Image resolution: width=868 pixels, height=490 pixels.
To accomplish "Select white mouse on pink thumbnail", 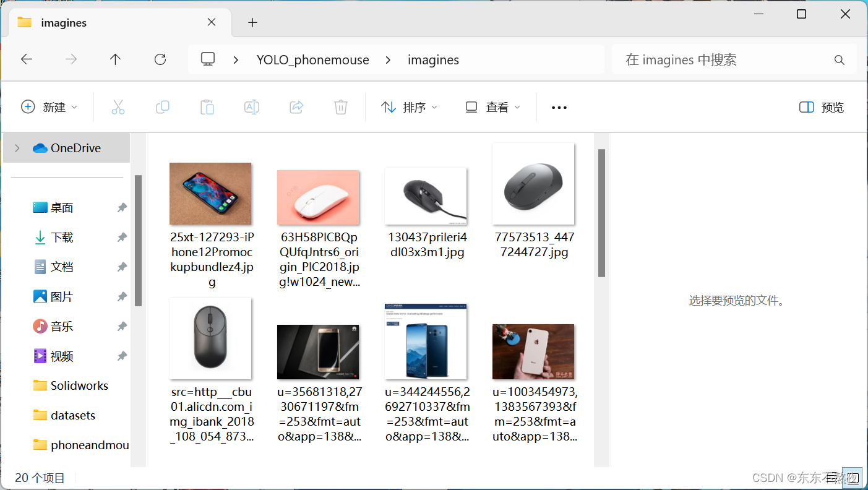I will 318,197.
